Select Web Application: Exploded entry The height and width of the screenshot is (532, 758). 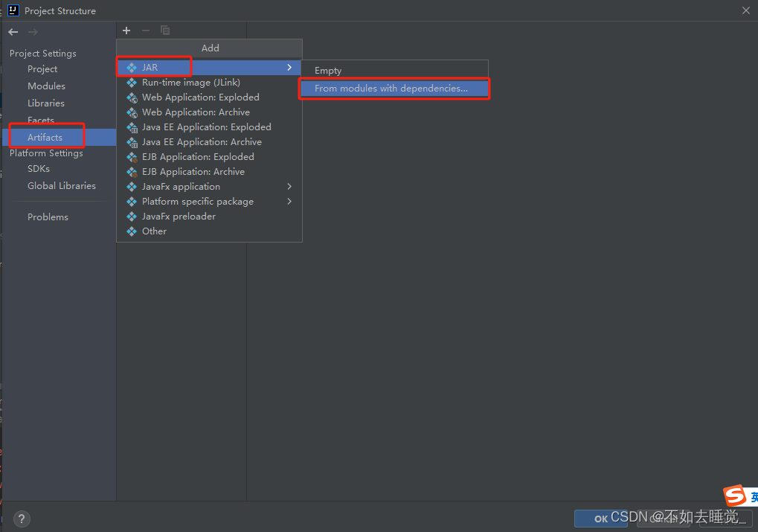click(209, 97)
